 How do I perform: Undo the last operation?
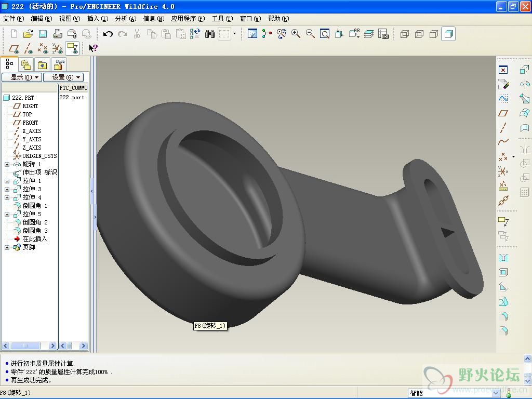(x=108, y=34)
